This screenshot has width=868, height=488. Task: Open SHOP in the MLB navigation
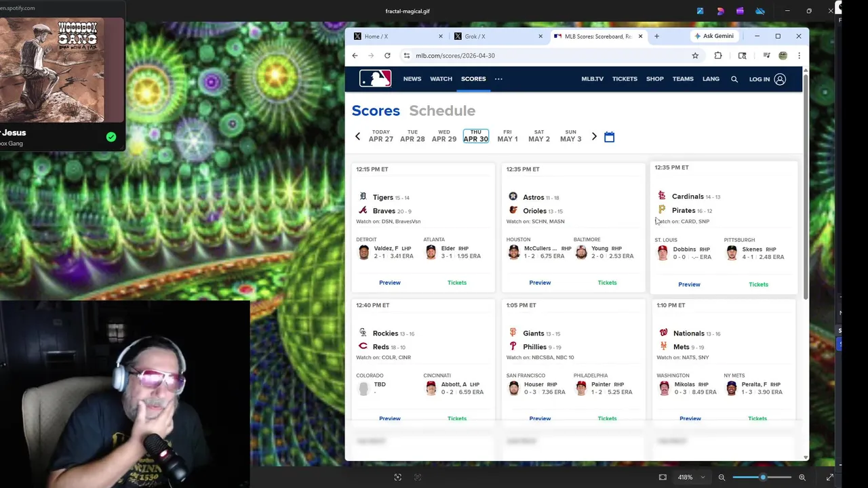coord(654,79)
